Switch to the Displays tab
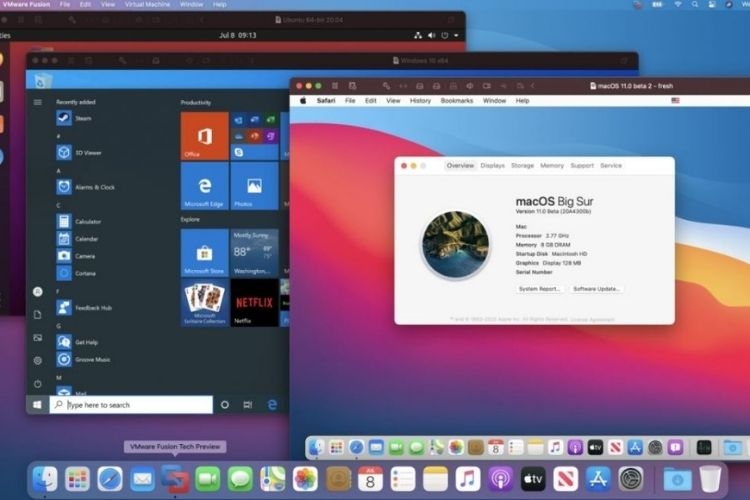750x500 pixels. coord(493,166)
